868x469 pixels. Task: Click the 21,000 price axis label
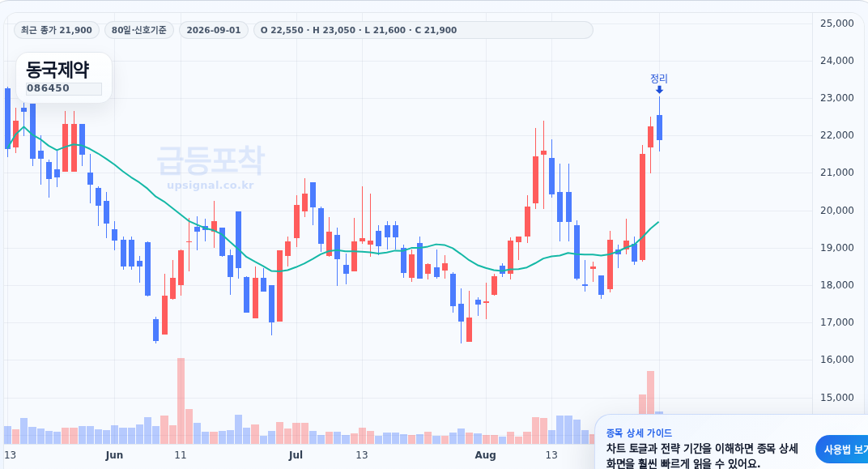coord(837,173)
